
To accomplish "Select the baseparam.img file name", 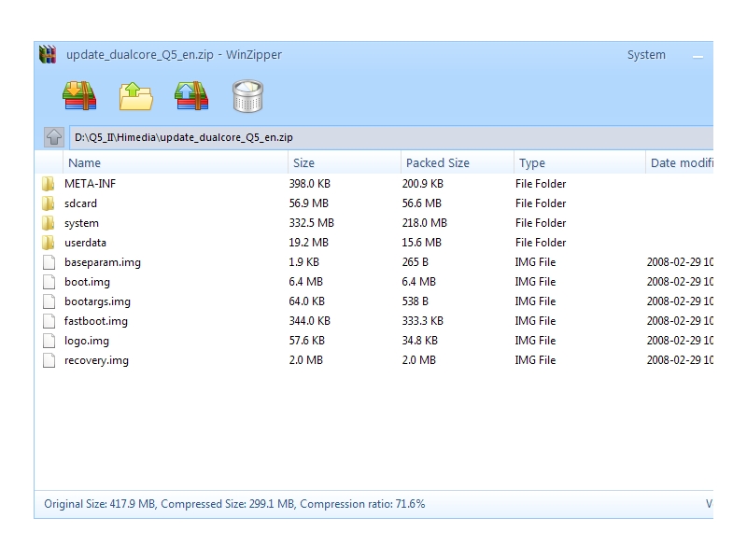I will 103,263.
